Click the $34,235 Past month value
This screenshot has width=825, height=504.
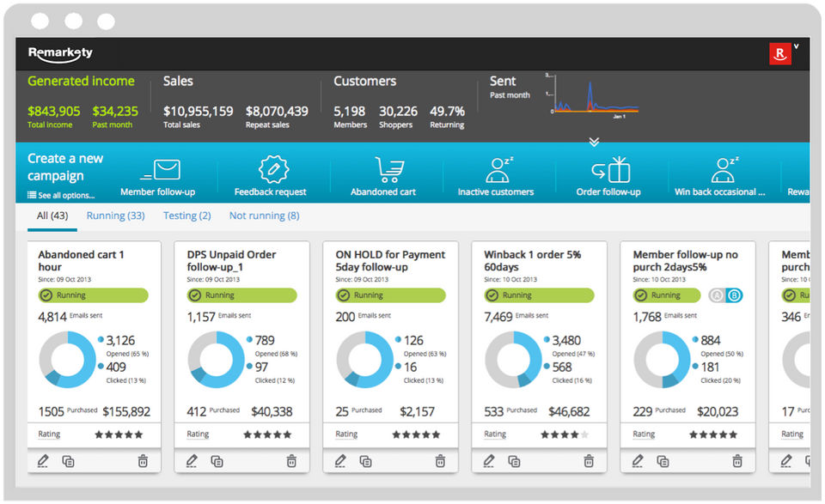(x=115, y=112)
